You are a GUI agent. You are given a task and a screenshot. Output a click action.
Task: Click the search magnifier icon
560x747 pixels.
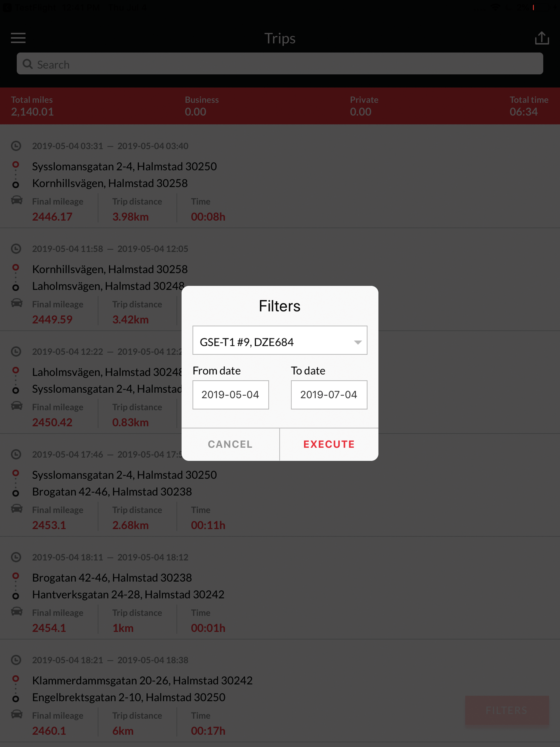(x=28, y=64)
